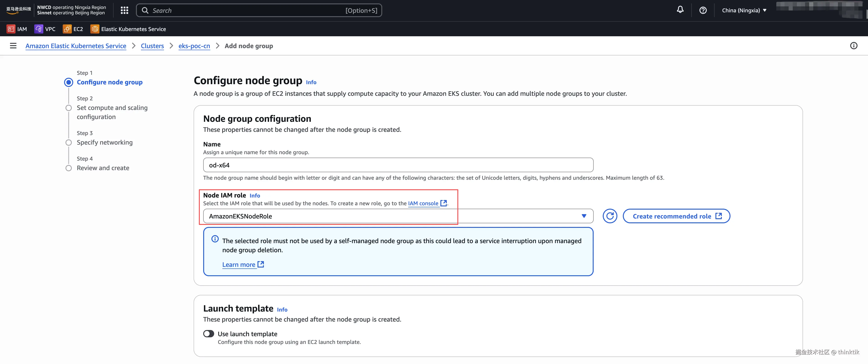Open the services grid menu icon
This screenshot has width=868, height=364.
pyautogui.click(x=124, y=10)
